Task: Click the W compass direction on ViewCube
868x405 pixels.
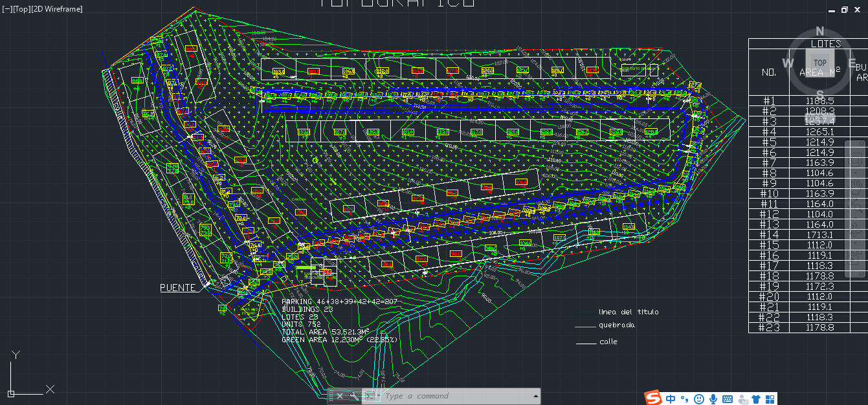Action: coord(788,63)
